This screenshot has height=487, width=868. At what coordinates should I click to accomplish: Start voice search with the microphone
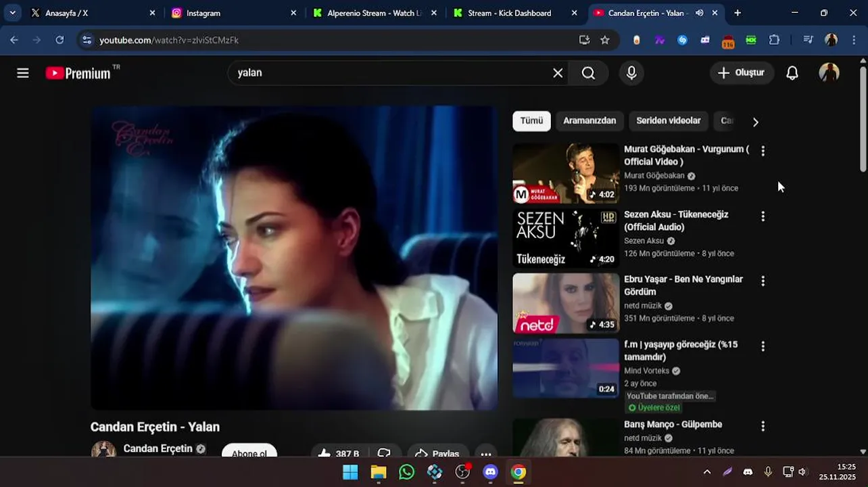pyautogui.click(x=631, y=73)
